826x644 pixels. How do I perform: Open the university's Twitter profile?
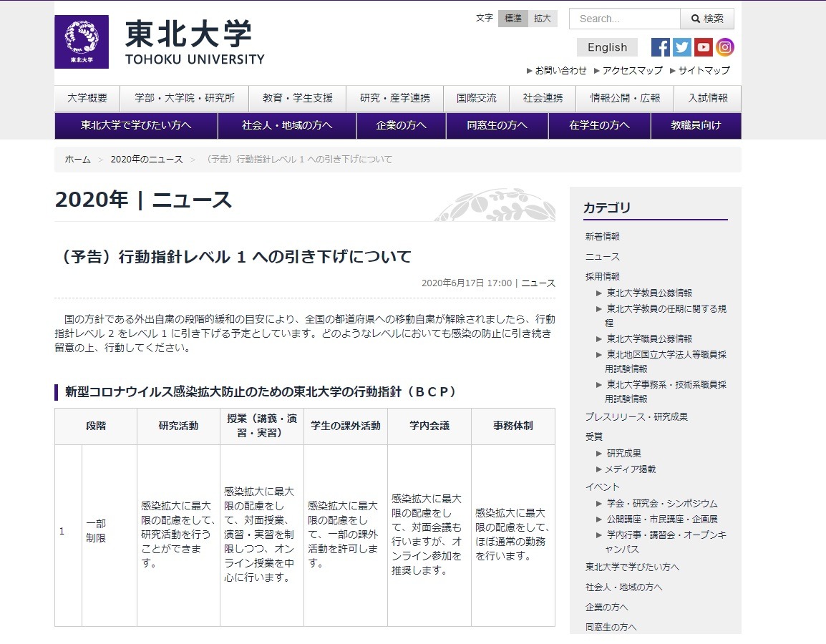point(681,47)
